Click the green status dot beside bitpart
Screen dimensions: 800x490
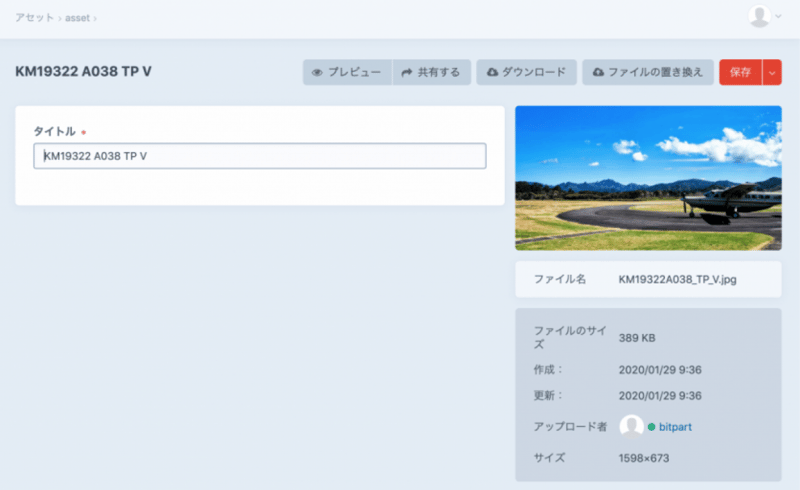[x=651, y=427]
